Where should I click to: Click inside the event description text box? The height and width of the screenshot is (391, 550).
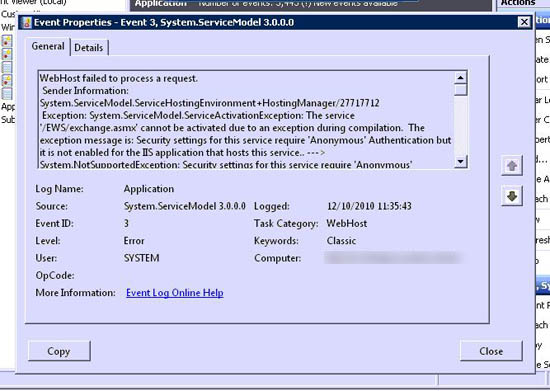246,120
